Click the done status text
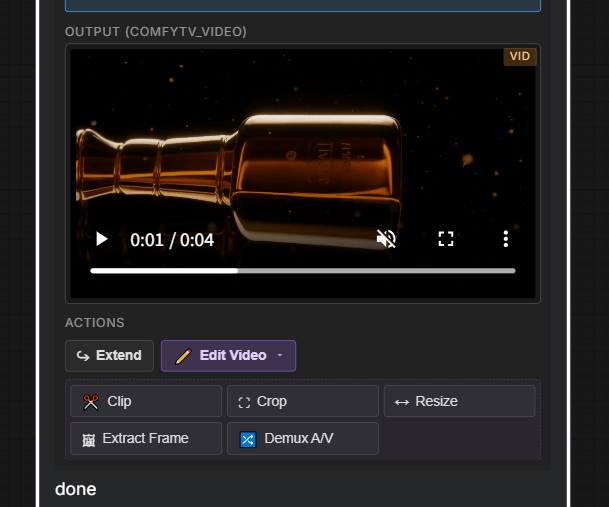The height and width of the screenshot is (507, 609). click(x=76, y=489)
